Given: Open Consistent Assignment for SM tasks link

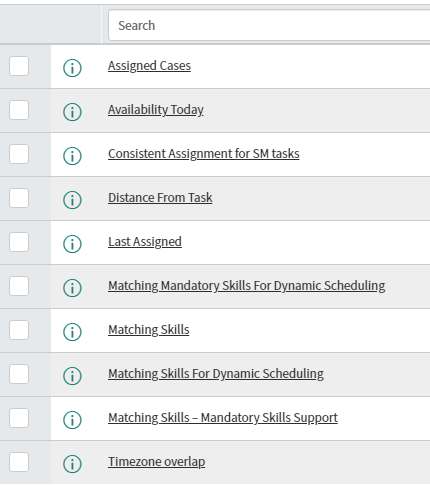Looking at the screenshot, I should [204, 154].
